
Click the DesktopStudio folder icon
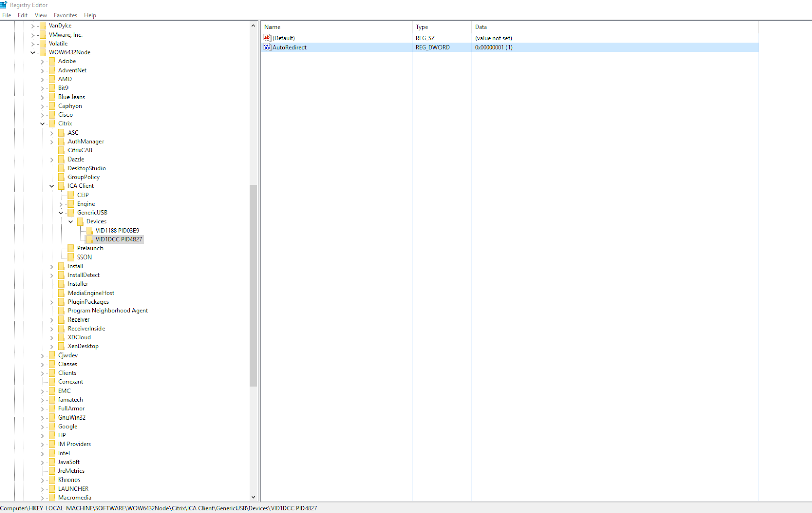(61, 168)
